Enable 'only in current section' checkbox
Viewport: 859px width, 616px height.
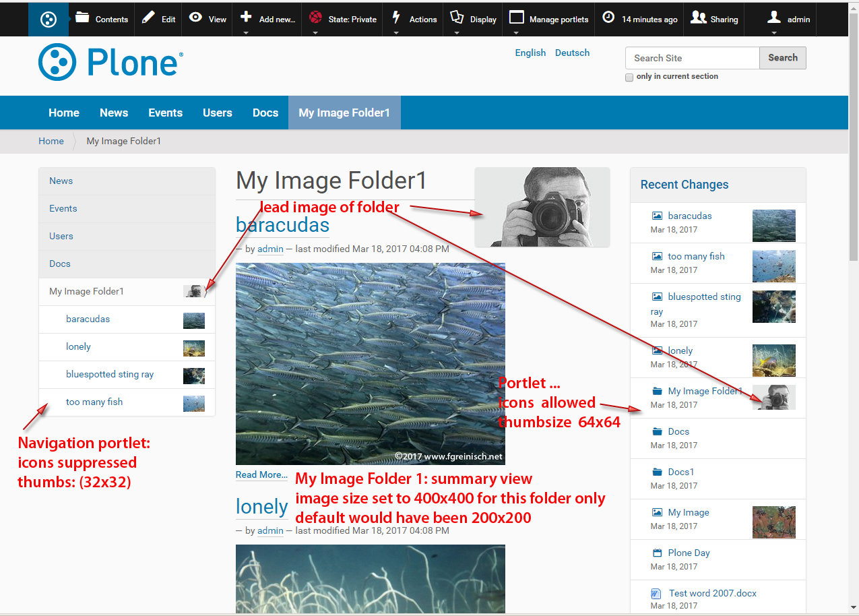click(x=629, y=78)
